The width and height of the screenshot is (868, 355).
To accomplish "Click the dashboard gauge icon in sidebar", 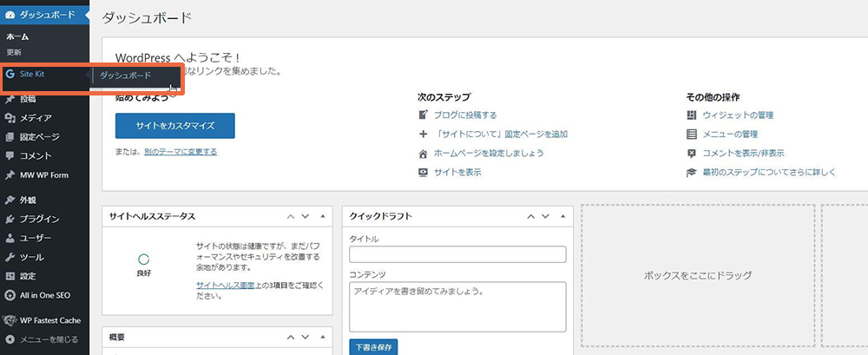I will tap(10, 15).
